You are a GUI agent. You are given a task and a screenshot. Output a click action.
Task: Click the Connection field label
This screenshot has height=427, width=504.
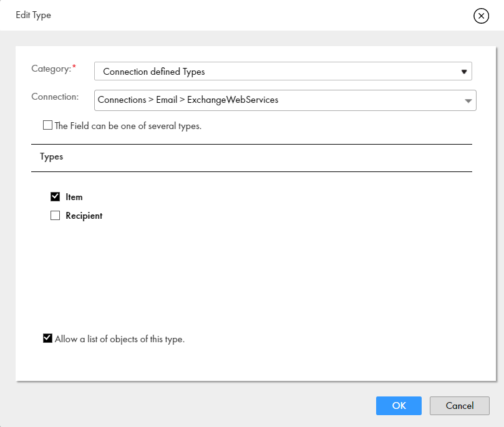(x=55, y=97)
